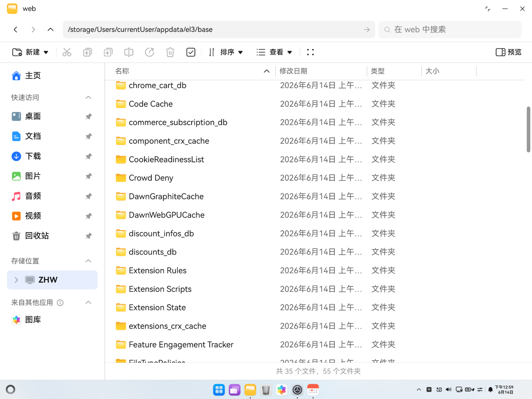Select the Code Cache folder

tap(315, 104)
